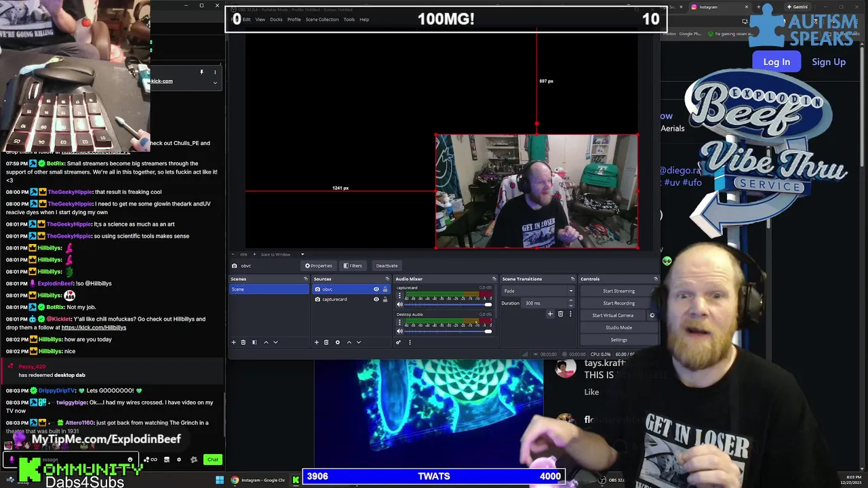Expand the kick.com chat header chevron
The image size is (868, 488).
click(x=215, y=83)
